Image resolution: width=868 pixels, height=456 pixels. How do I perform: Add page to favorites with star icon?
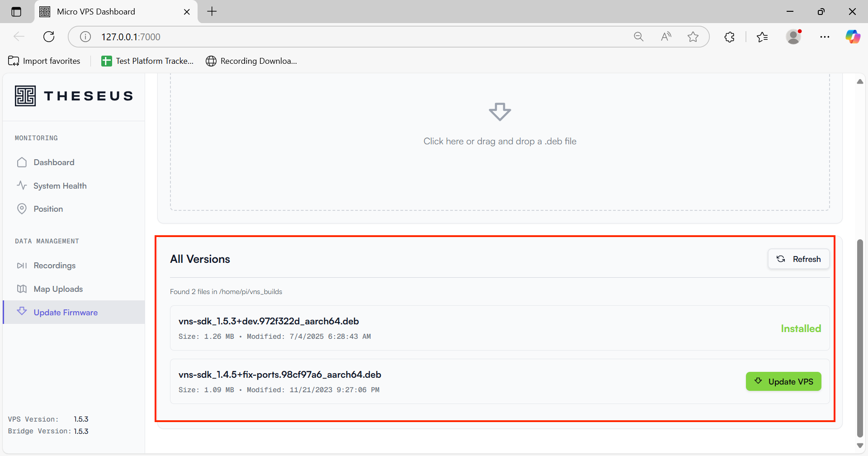(693, 37)
